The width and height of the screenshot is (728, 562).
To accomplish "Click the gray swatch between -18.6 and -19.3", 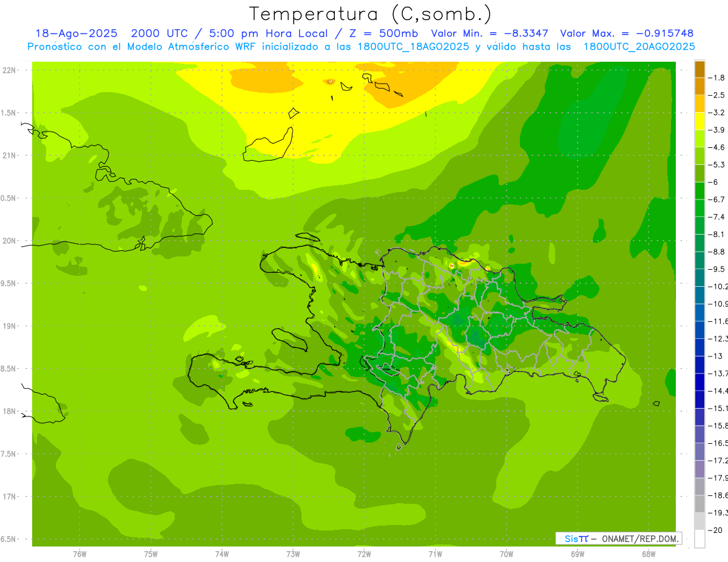I will pyautogui.click(x=700, y=504).
